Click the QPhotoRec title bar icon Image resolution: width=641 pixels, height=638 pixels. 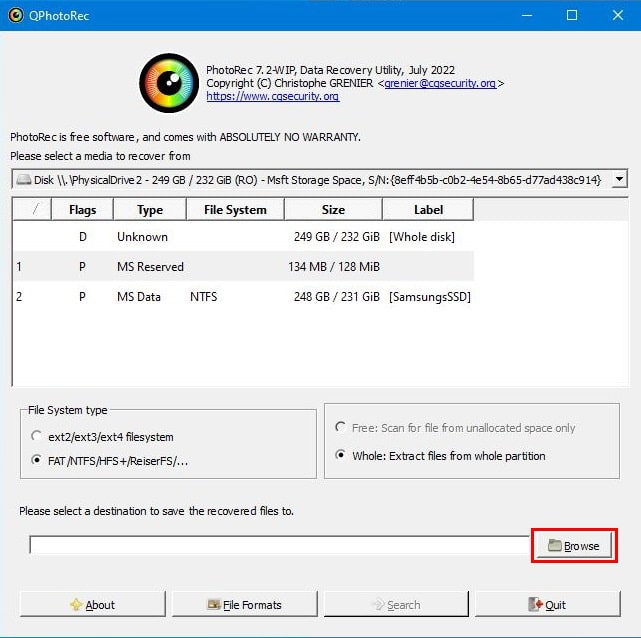pos(16,16)
